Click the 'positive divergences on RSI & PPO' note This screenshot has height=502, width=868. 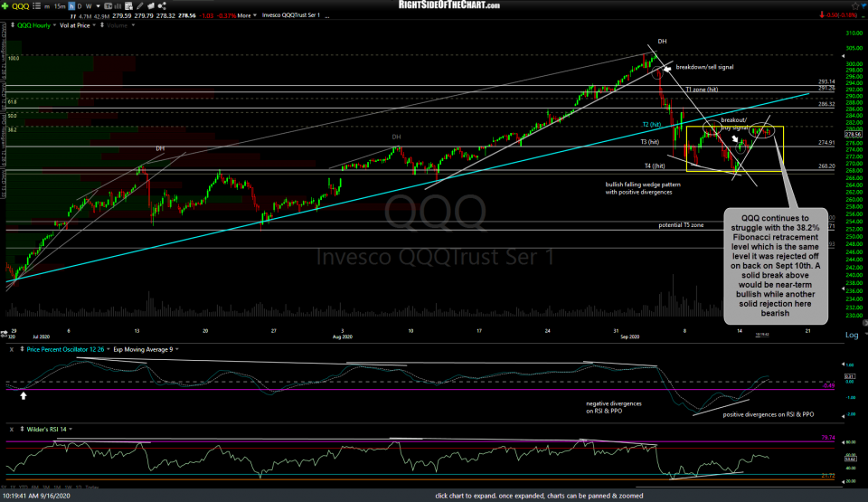pyautogui.click(x=769, y=414)
